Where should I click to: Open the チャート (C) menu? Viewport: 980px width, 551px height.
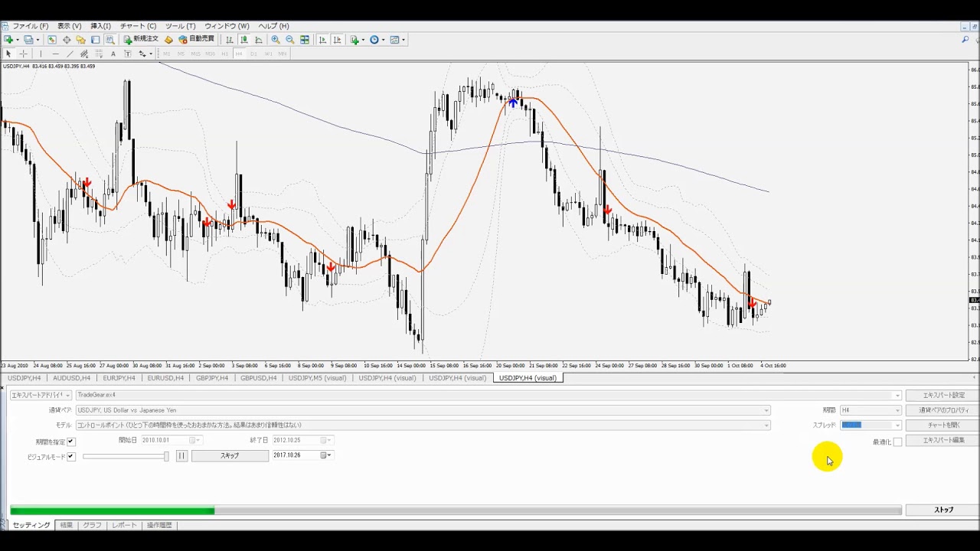click(138, 26)
